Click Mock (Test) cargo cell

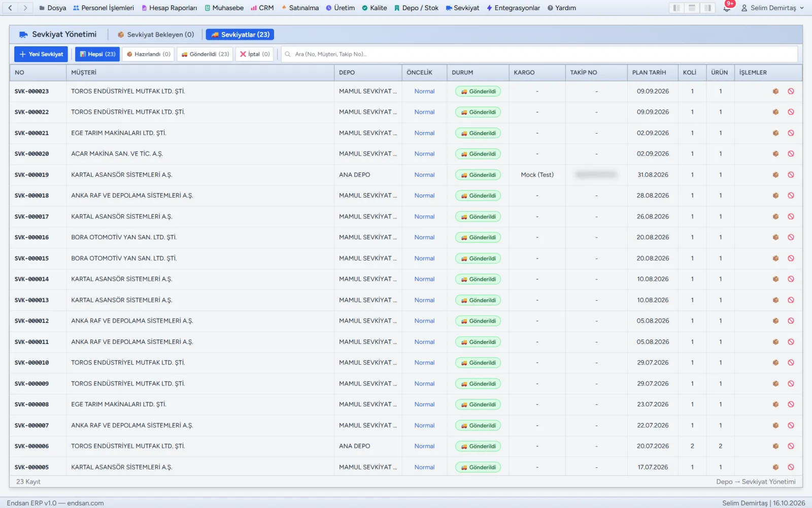point(537,175)
